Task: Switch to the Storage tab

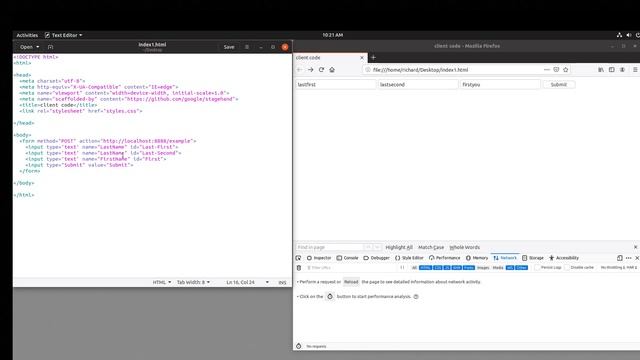Action: [x=533, y=258]
